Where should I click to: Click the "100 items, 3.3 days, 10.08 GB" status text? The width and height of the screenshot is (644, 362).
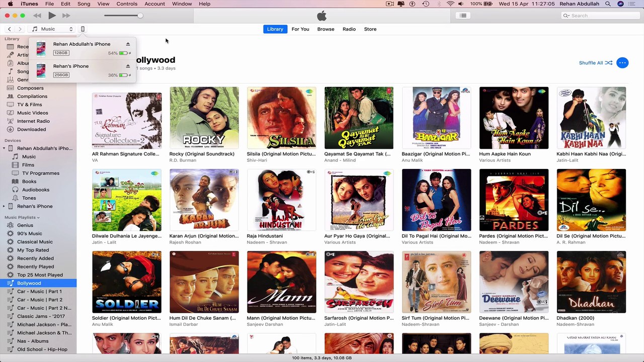322,358
